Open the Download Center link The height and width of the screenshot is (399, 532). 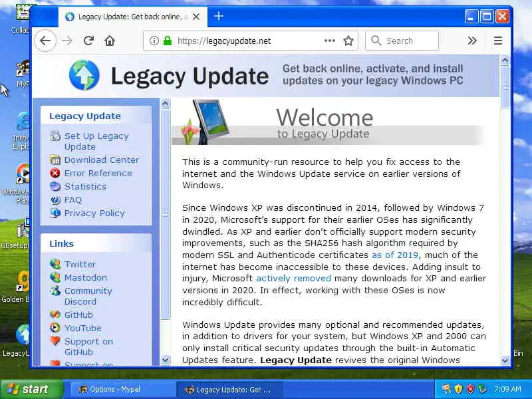pyautogui.click(x=102, y=160)
